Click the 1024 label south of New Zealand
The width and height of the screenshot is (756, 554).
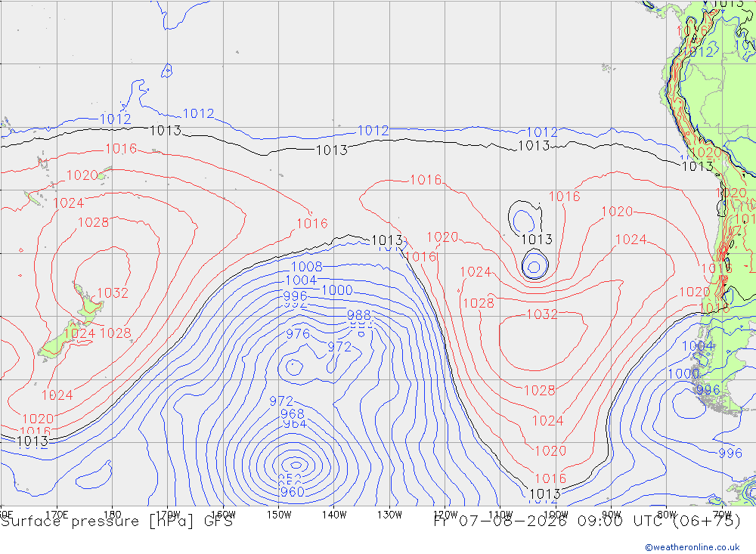click(57, 395)
